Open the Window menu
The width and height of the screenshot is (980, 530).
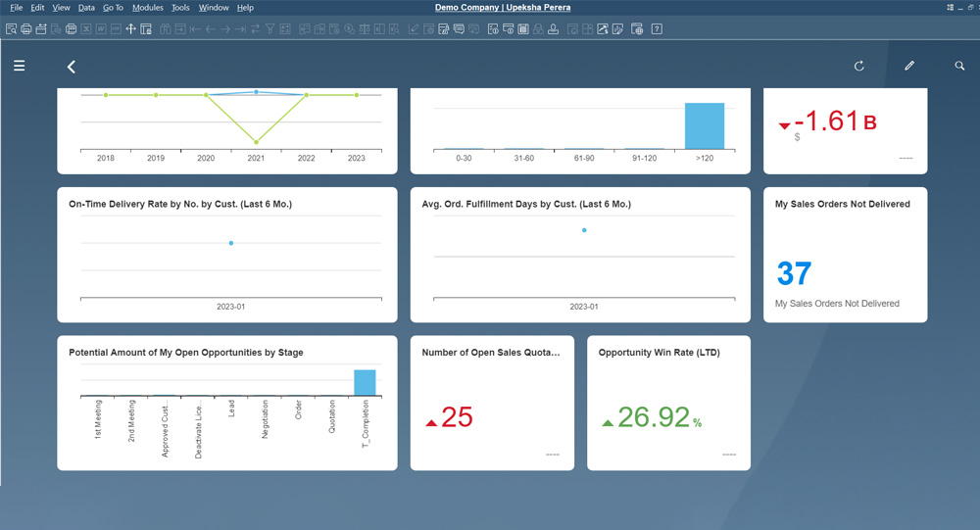click(214, 8)
